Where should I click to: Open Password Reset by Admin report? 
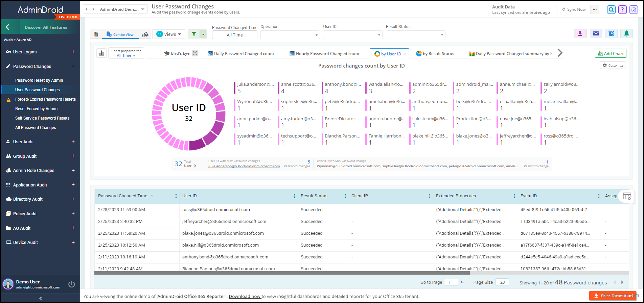coord(39,80)
